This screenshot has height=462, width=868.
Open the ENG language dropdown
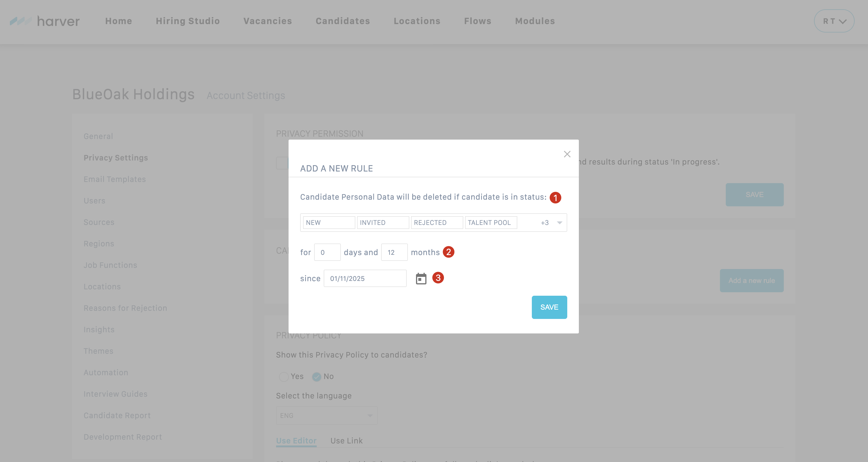326,416
